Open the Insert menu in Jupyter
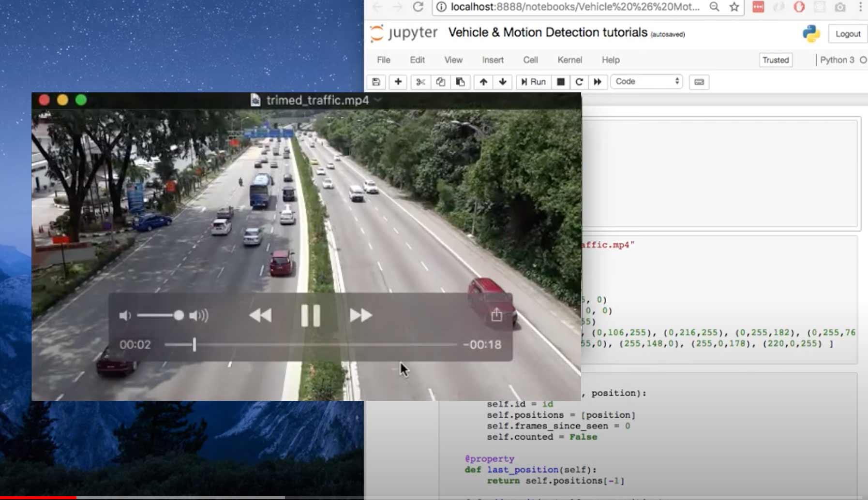 pyautogui.click(x=493, y=60)
